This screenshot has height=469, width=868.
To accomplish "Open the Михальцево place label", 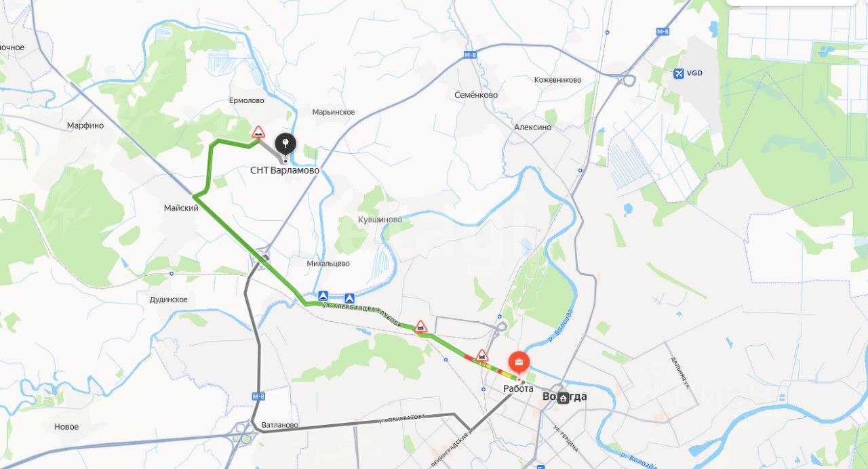I will (328, 263).
